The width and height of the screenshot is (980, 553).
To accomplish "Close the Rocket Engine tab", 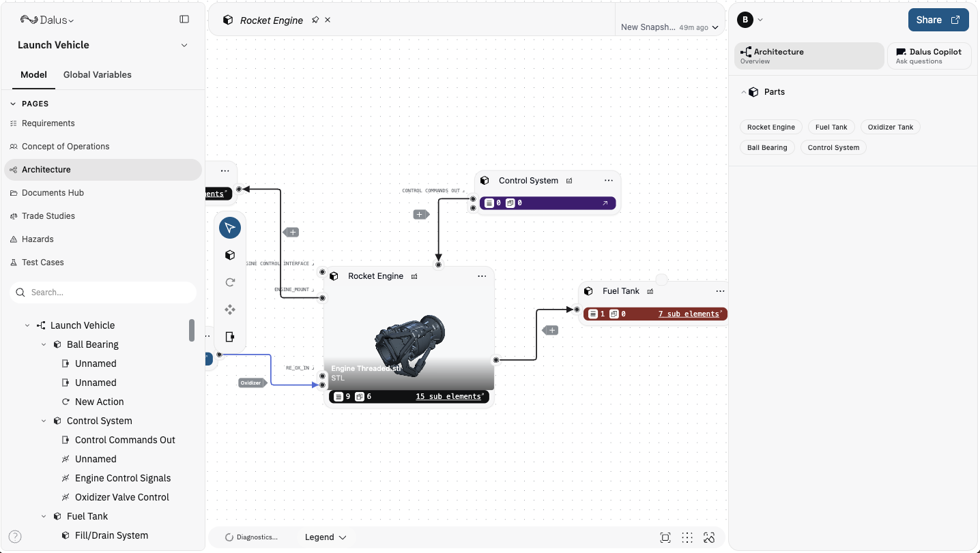I will click(x=328, y=20).
